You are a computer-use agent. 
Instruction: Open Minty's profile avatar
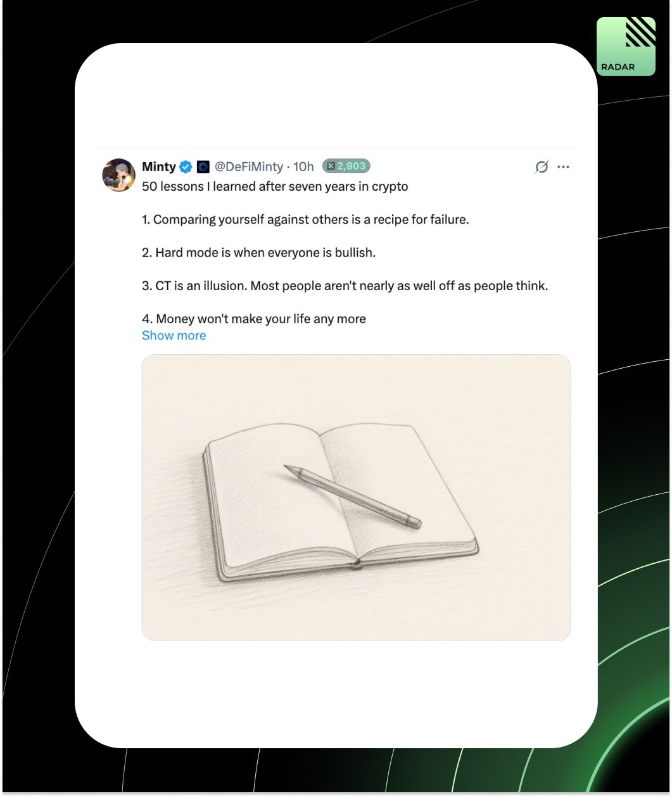click(x=119, y=175)
